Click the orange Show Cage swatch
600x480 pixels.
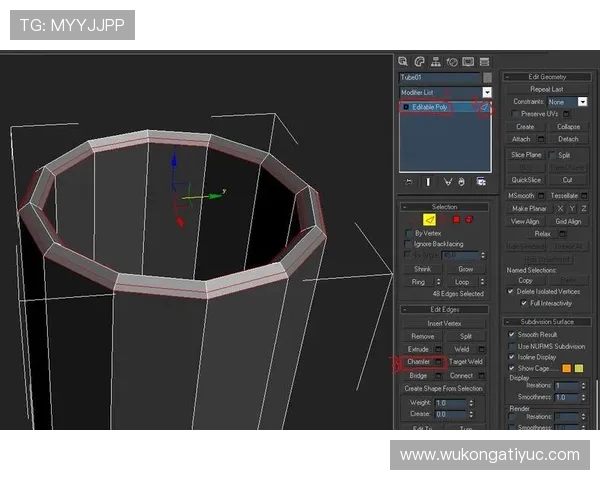point(566,368)
